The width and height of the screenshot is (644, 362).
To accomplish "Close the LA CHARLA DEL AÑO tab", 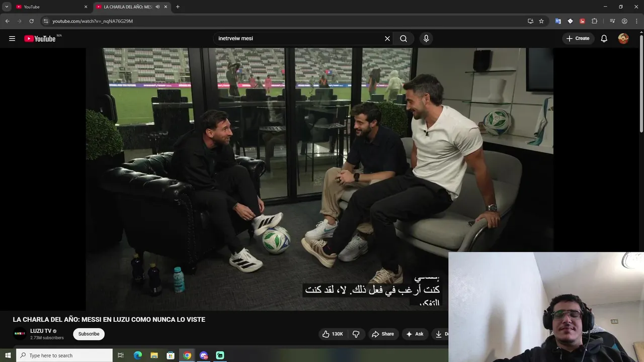I will point(166,7).
